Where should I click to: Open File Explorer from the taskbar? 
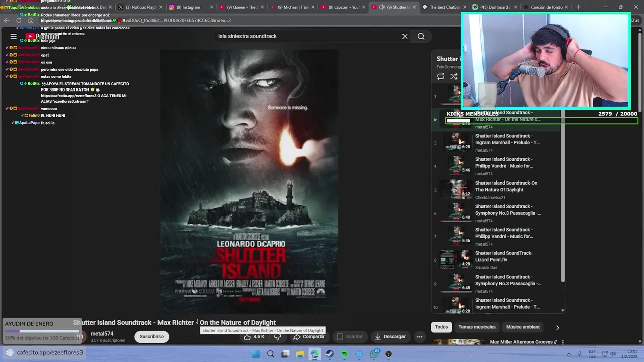tap(300, 354)
